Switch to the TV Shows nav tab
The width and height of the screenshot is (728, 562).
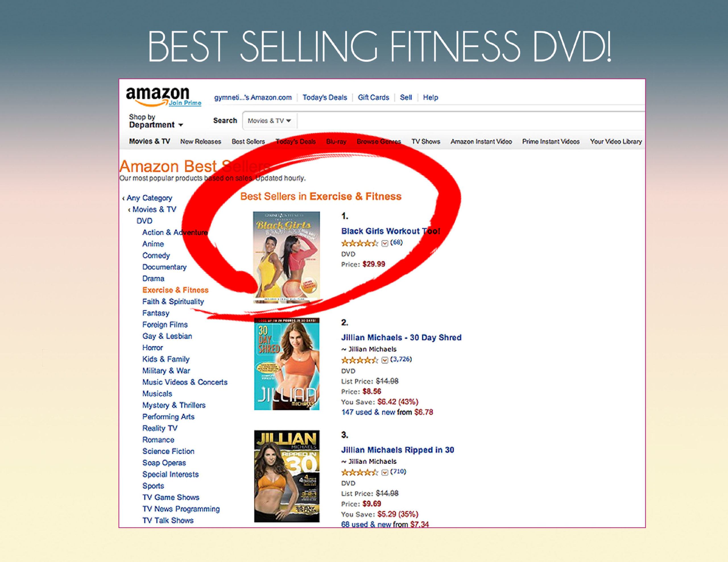tap(426, 141)
